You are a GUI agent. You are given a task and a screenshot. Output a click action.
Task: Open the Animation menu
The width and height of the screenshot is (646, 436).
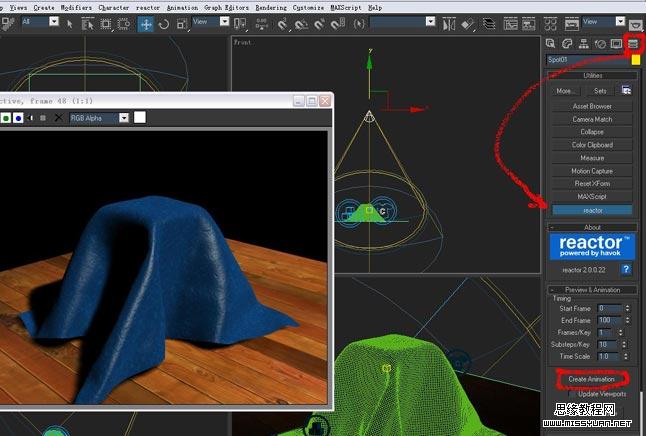pos(182,7)
